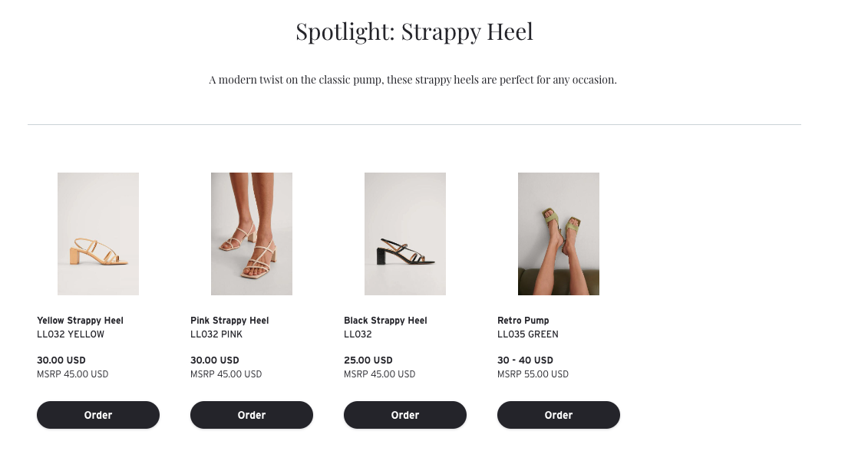Image resolution: width=868 pixels, height=474 pixels.
Task: Open the Retro Pump product title
Action: [x=523, y=321]
